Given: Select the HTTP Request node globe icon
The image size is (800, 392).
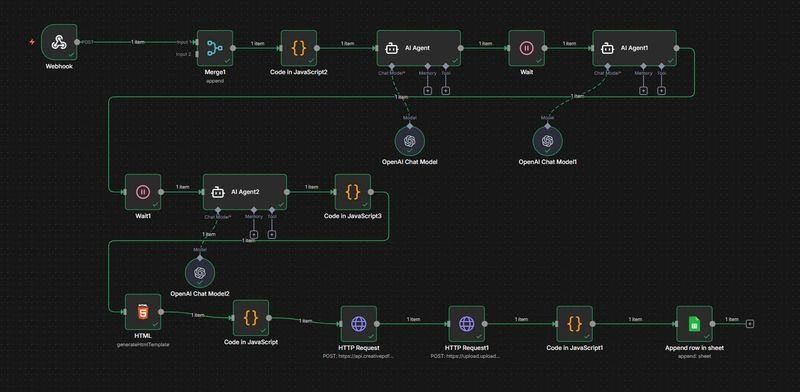Looking at the screenshot, I should coord(359,324).
